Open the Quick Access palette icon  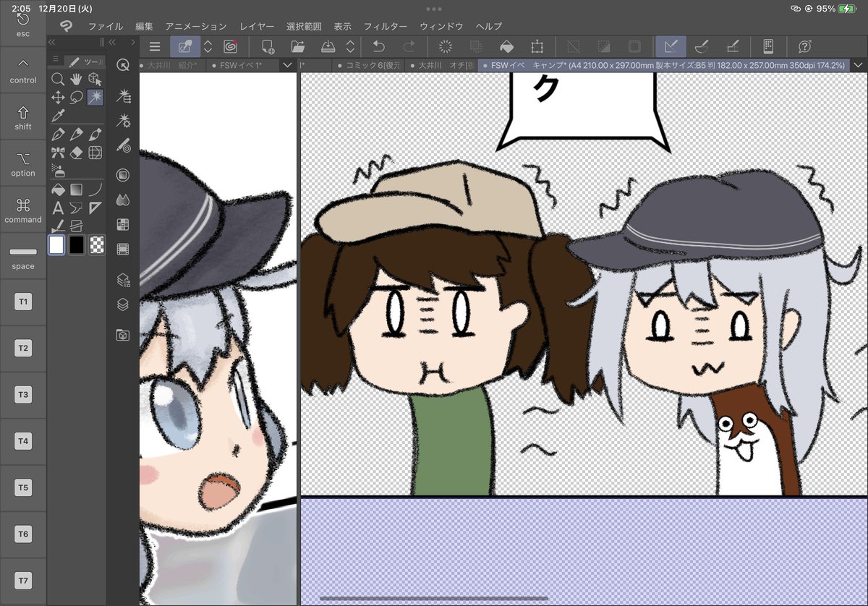click(123, 65)
